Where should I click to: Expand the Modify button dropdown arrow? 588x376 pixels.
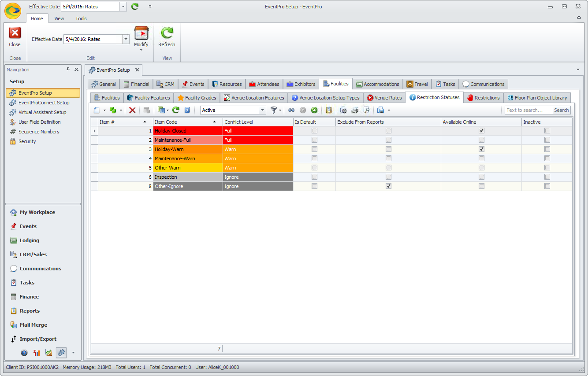(141, 50)
